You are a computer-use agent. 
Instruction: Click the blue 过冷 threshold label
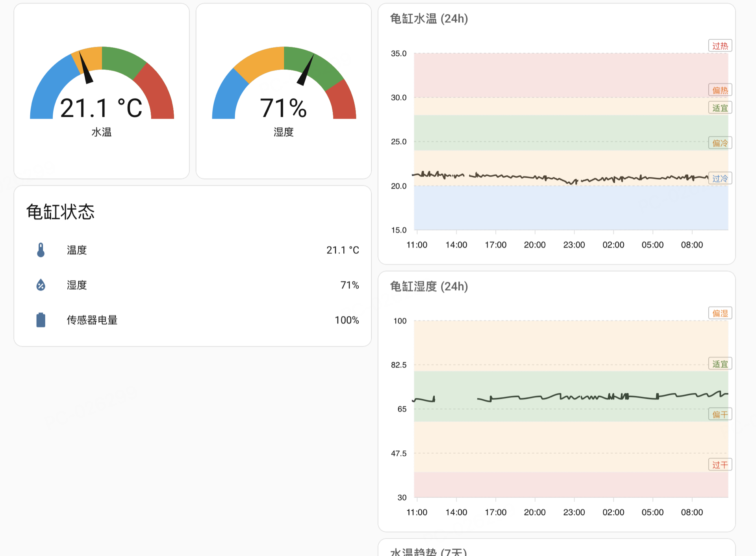point(720,179)
